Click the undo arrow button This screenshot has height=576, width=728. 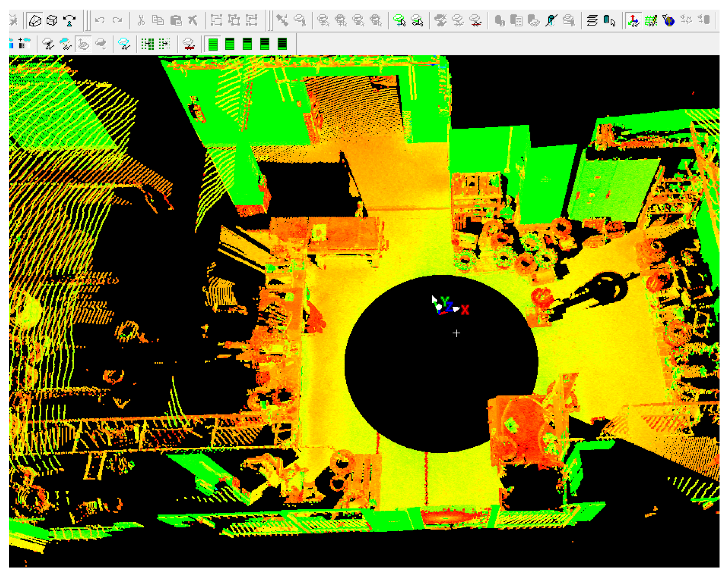coord(100,20)
